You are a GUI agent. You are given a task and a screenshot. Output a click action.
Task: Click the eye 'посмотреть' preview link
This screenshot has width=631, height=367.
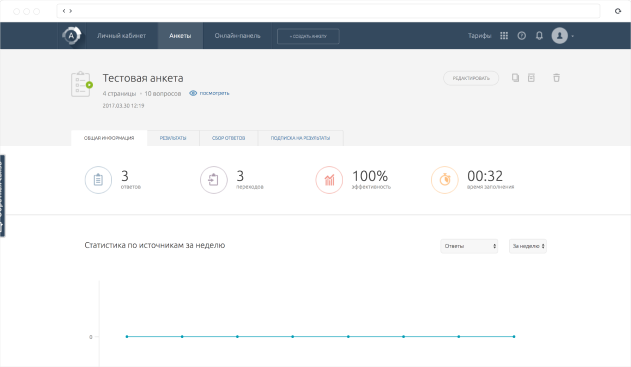[x=209, y=93]
